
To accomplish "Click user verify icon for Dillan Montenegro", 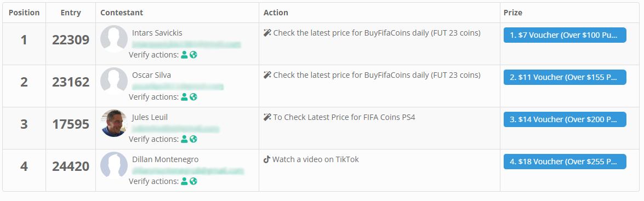I will 184,181.
